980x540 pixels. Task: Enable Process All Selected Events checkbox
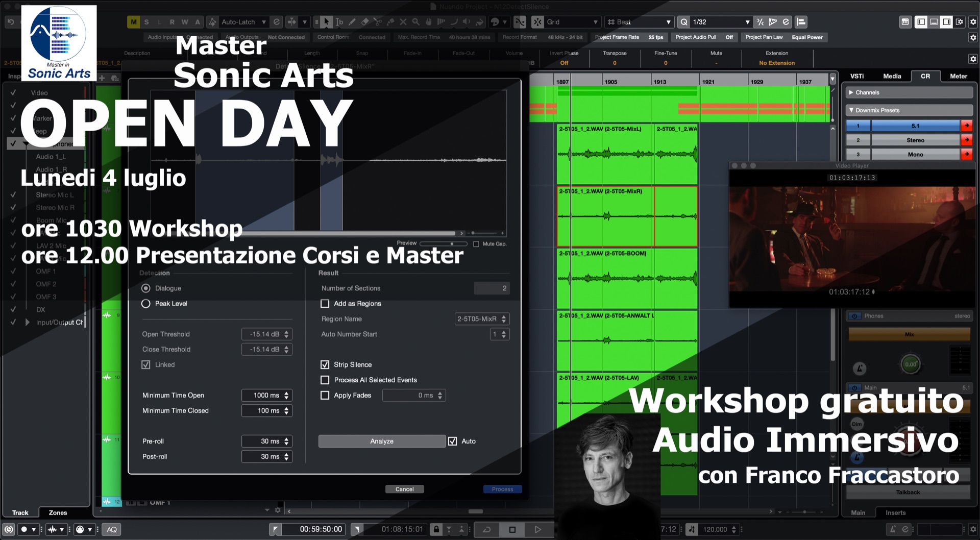pos(325,380)
